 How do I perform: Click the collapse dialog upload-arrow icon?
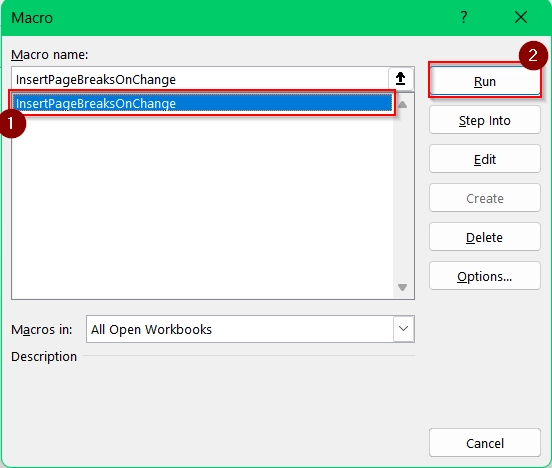(400, 79)
